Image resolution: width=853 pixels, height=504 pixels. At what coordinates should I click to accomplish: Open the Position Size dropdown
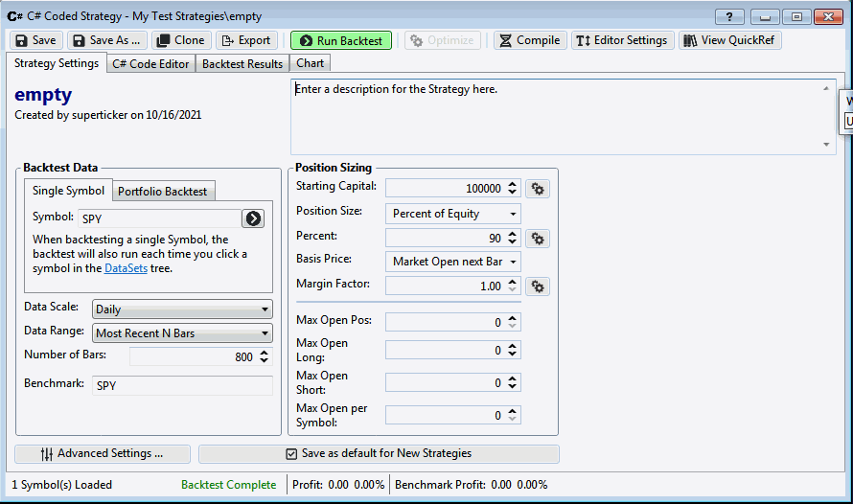(x=452, y=214)
